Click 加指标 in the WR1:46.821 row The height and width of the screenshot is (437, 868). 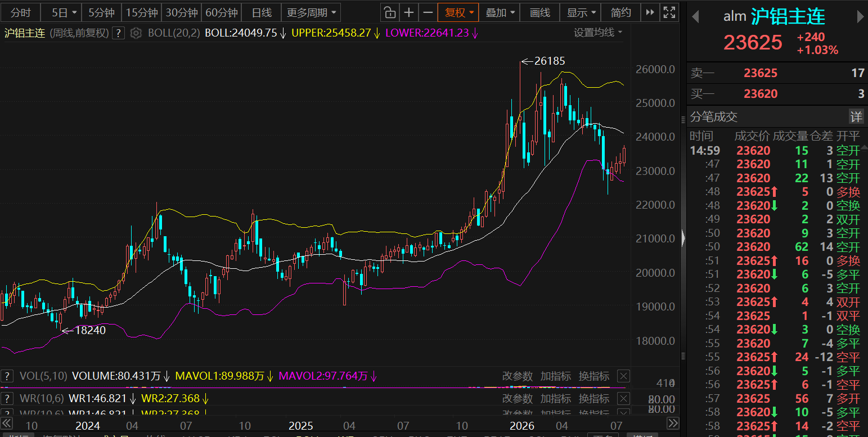555,399
